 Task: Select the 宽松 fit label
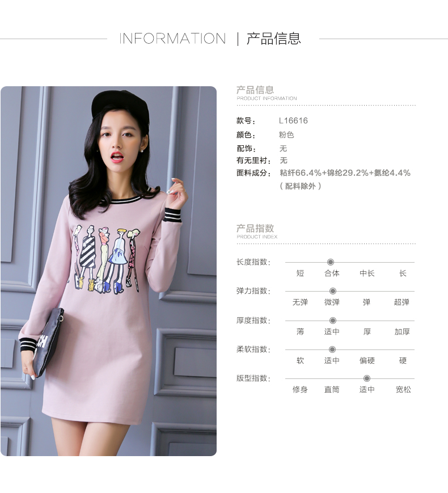pos(403,390)
